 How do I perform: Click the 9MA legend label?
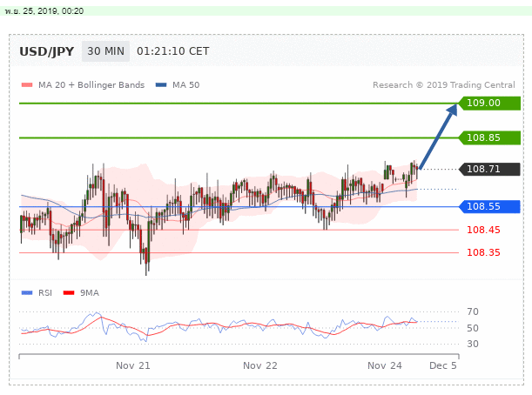pos(90,292)
